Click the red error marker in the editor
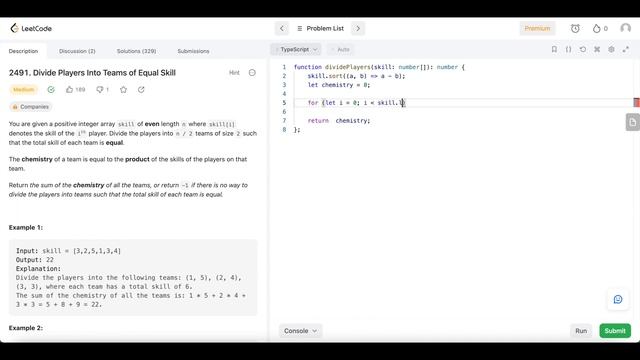Viewport: 640px width, 360px height. pyautogui.click(x=636, y=102)
